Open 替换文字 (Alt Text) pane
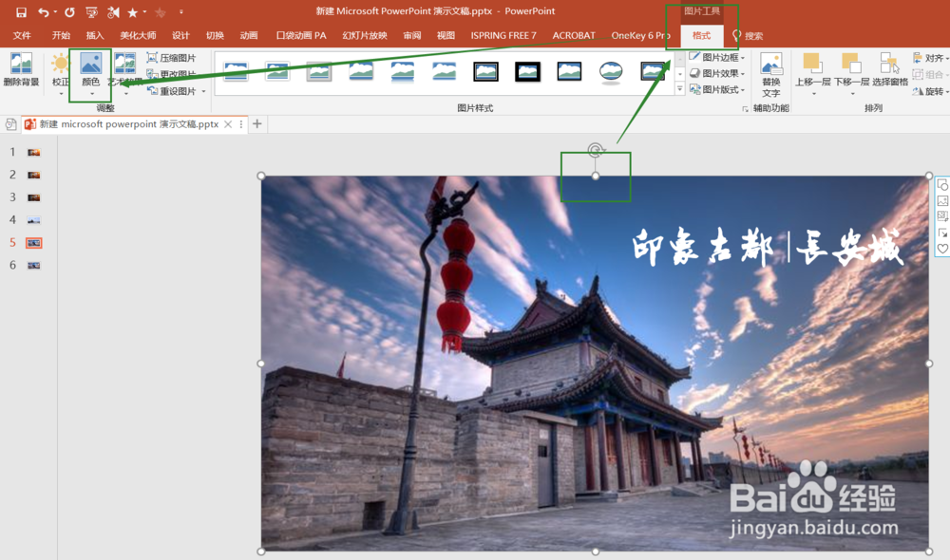This screenshot has height=560, width=950. click(x=771, y=76)
